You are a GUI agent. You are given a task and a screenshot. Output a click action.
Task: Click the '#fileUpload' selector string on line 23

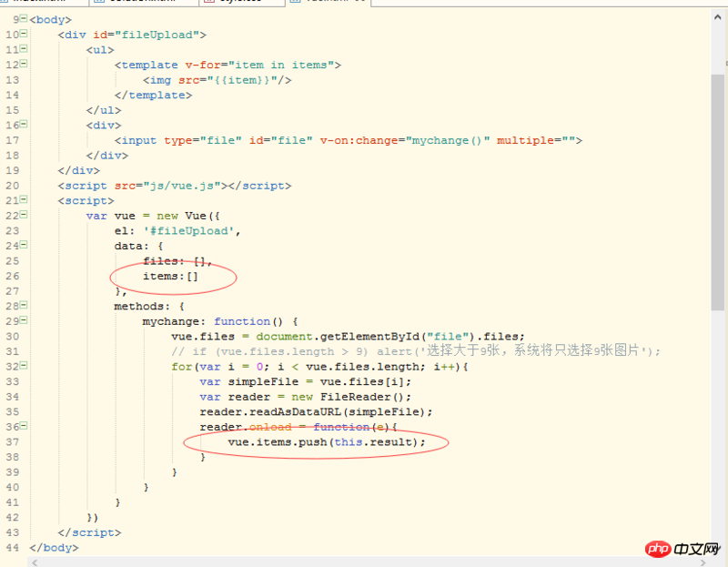coord(188,231)
